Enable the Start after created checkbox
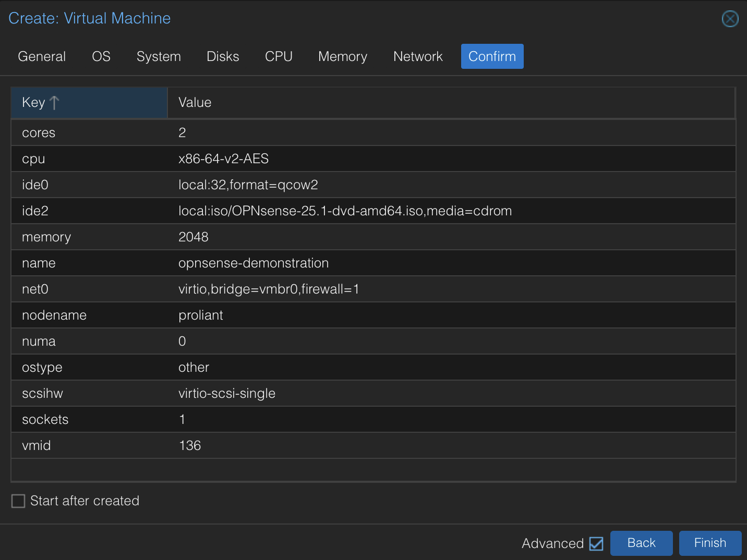Viewport: 747px width, 560px height. tap(18, 501)
